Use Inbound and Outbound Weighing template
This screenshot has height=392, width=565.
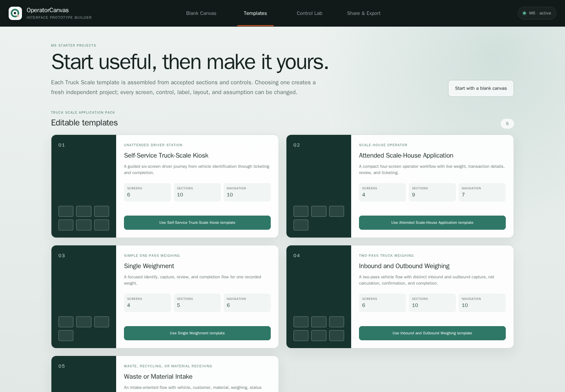pos(432,333)
